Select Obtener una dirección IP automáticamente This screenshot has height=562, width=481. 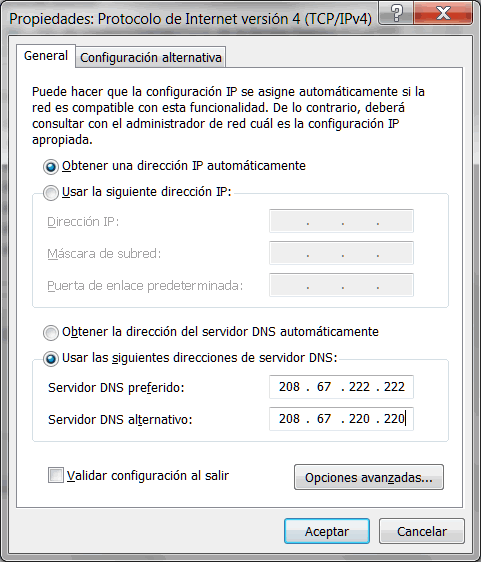point(51,167)
